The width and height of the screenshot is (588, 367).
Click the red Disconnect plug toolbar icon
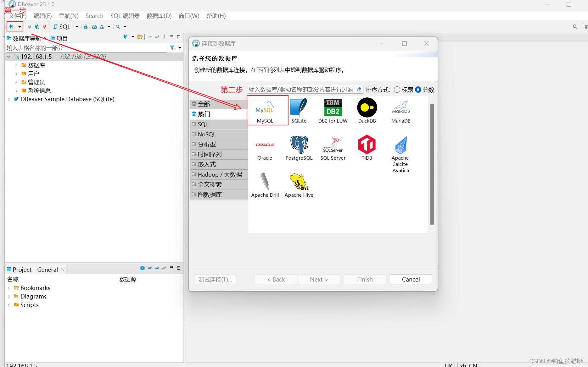pos(45,27)
